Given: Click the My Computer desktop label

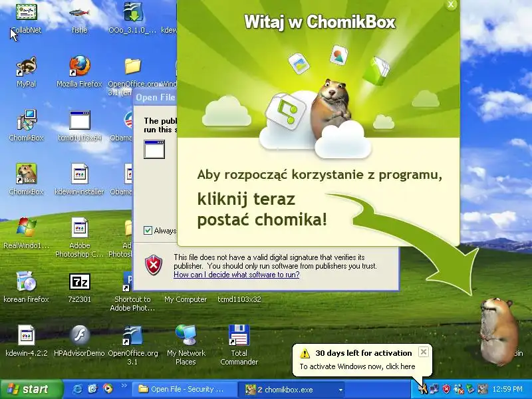Looking at the screenshot, I should pos(186,299).
